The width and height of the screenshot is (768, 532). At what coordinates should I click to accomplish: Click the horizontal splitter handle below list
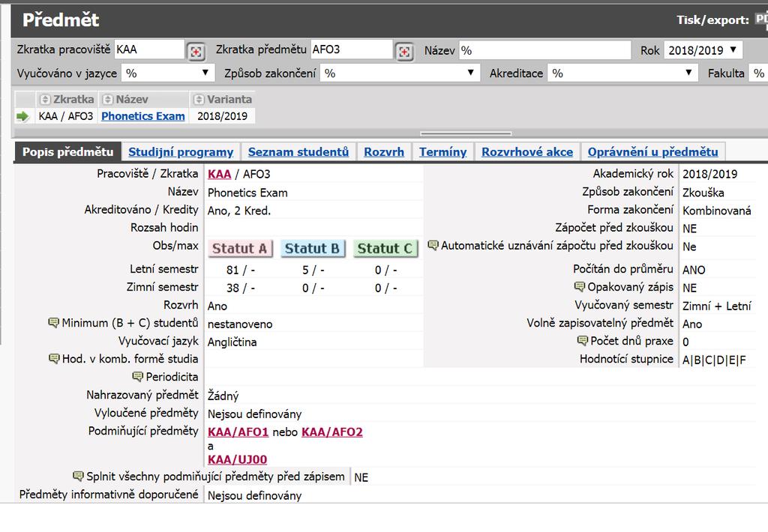(x=466, y=133)
